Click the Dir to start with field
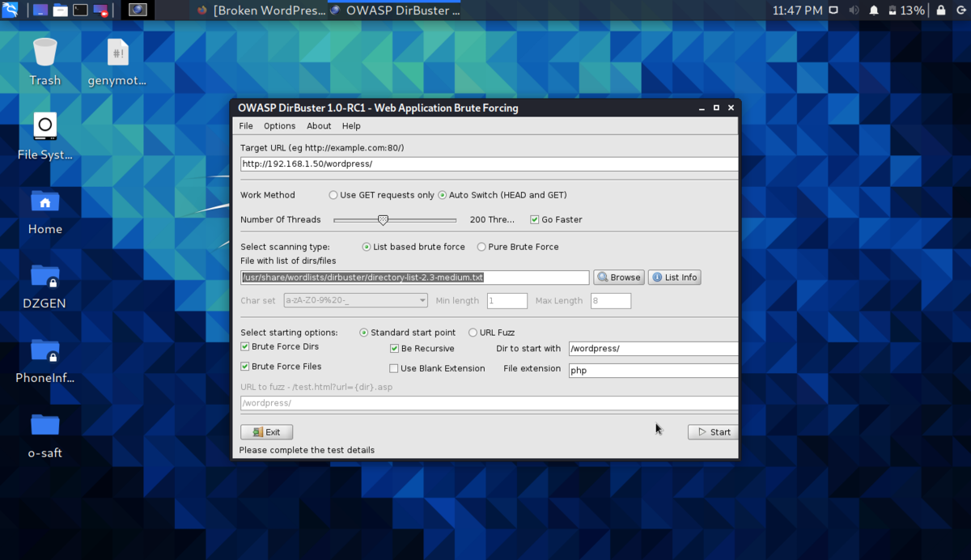 [x=653, y=349]
